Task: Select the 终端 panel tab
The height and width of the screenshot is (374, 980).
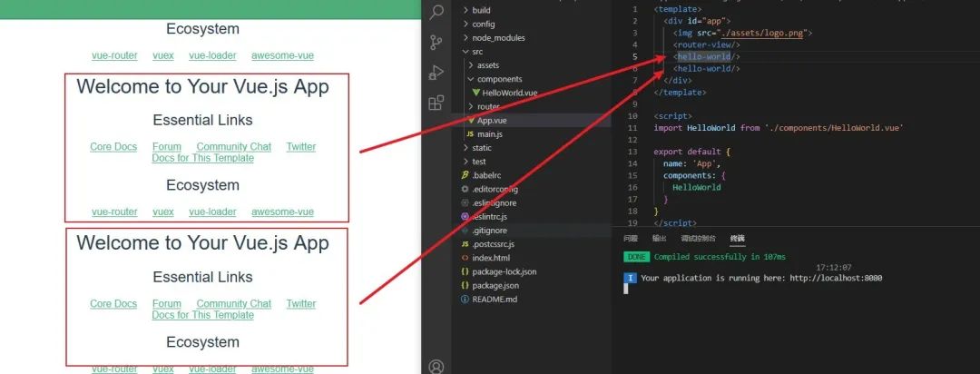Action: (x=737, y=238)
